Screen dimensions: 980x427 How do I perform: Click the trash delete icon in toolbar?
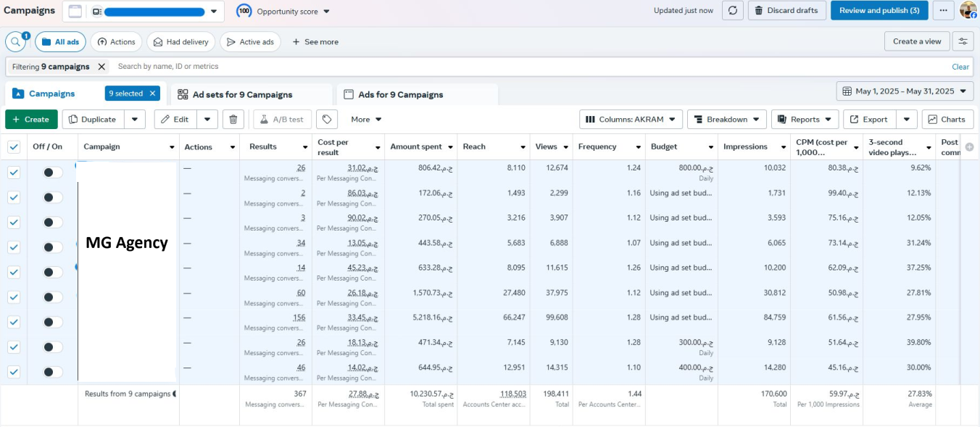point(233,120)
